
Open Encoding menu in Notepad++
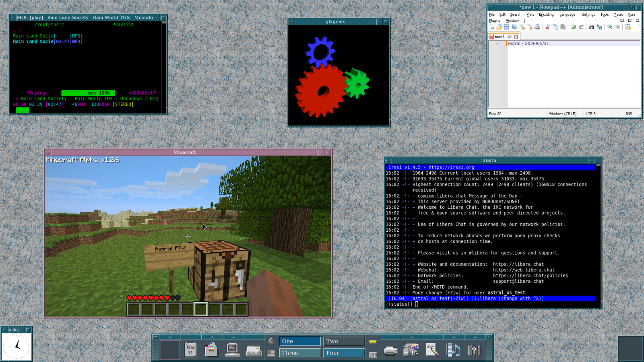click(546, 14)
